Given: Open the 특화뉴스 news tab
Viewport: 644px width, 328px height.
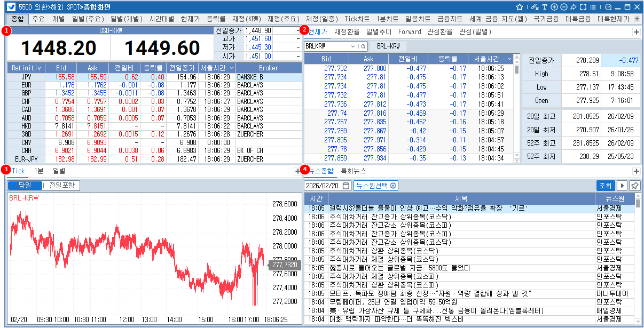Looking at the screenshot, I should (x=354, y=171).
